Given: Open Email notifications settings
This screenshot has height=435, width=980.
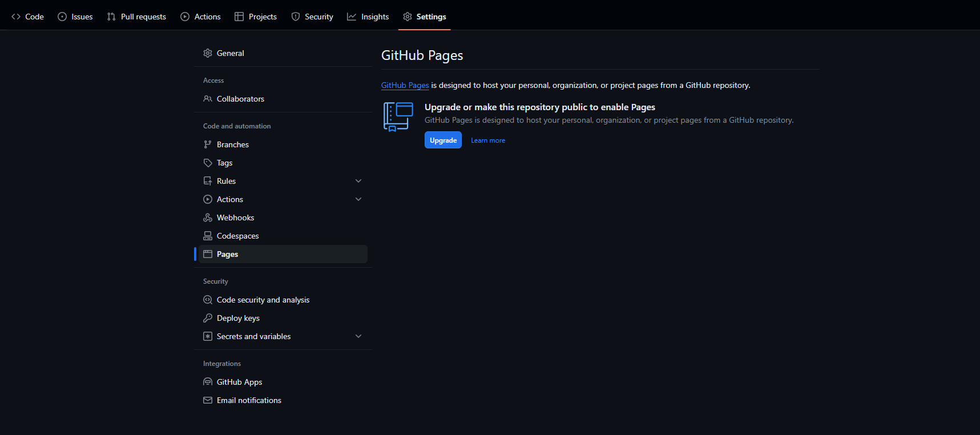Looking at the screenshot, I should tap(283, 400).
